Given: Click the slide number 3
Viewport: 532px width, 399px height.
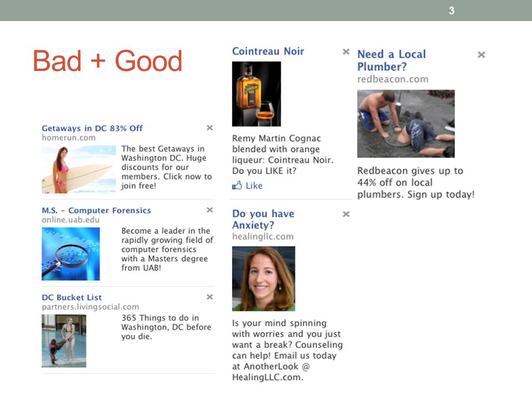Looking at the screenshot, I should tap(452, 11).
